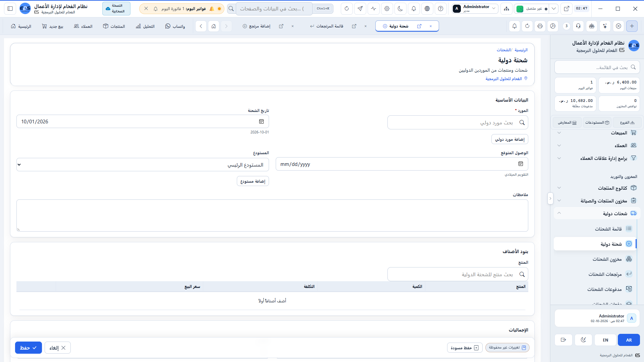Expand العملاء sidebar section

click(597, 145)
